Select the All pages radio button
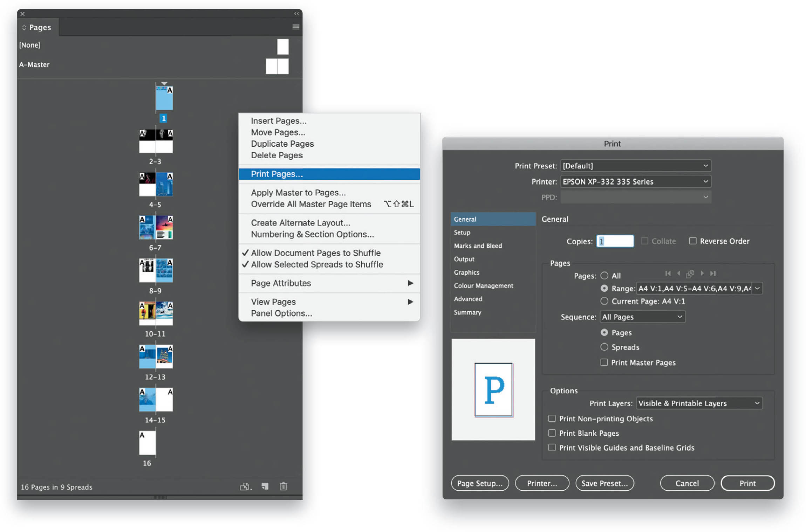 [604, 276]
